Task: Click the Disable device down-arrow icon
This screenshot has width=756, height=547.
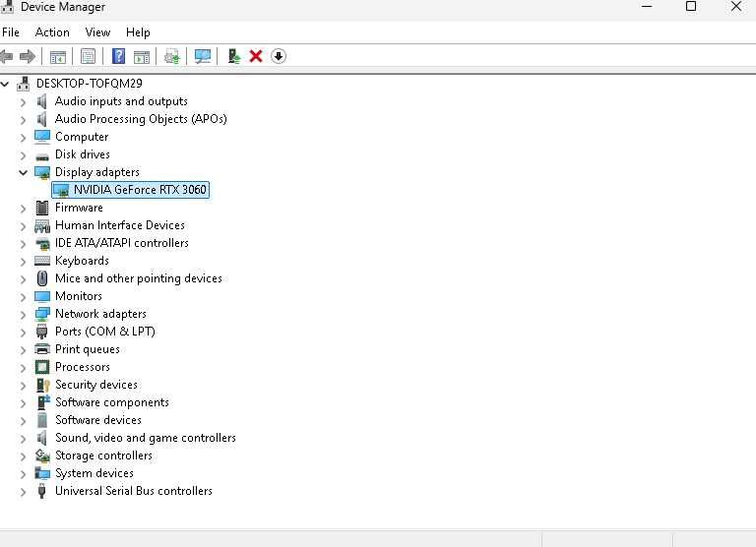Action: coord(279,56)
